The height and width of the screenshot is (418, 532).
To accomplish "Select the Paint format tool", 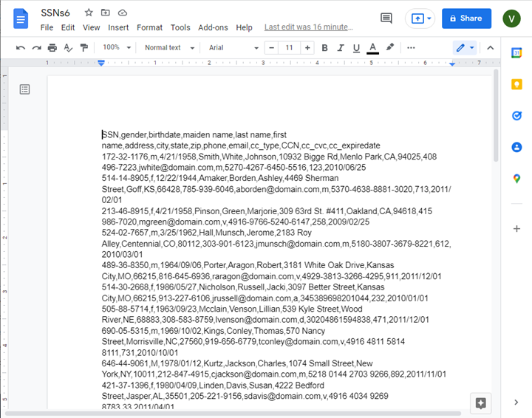I will (83, 48).
